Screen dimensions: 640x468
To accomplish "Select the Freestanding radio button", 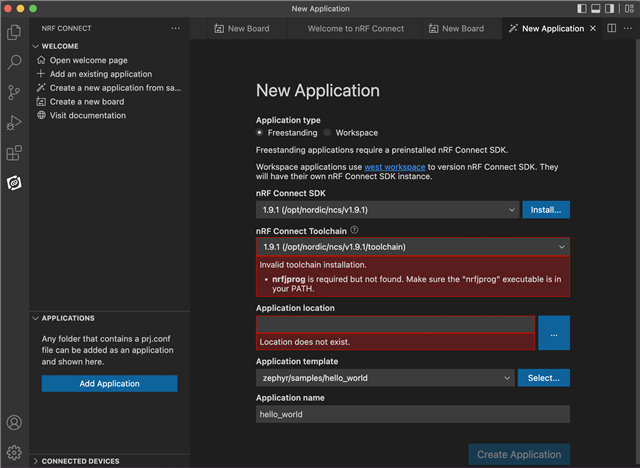I will click(x=259, y=133).
